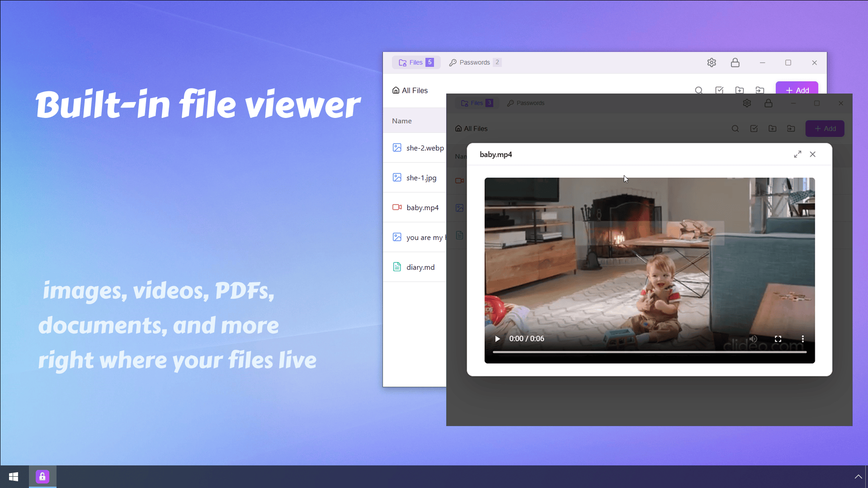The width and height of the screenshot is (868, 488).
Task: Play the baby.mp4 video
Action: coord(497,339)
